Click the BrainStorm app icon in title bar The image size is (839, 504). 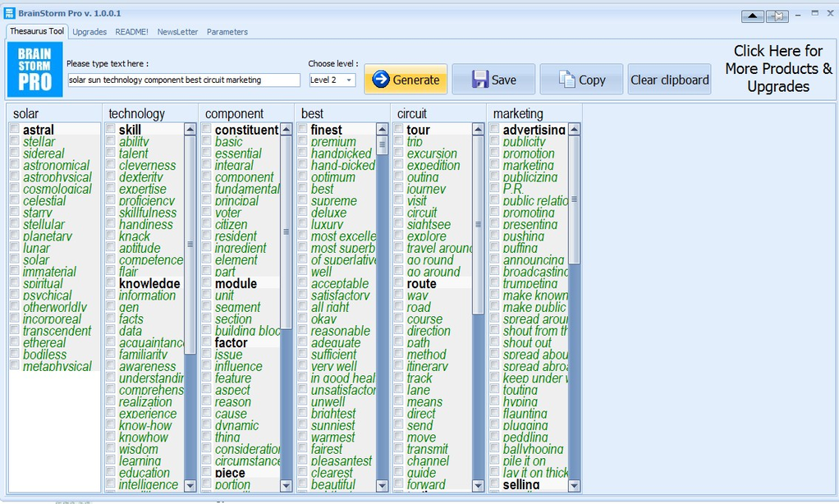pyautogui.click(x=9, y=13)
